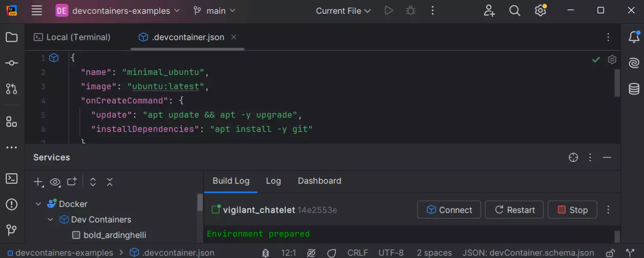Open the Database tool window
The height and width of the screenshot is (258, 644).
(634, 89)
